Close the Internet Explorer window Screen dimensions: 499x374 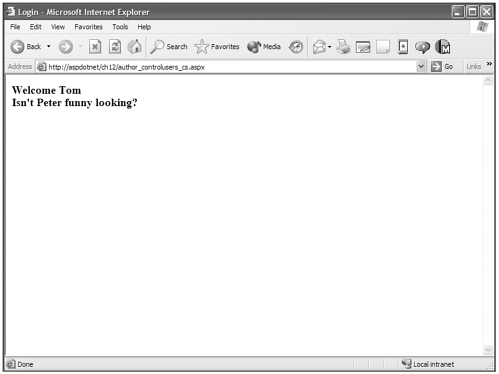[x=487, y=12]
